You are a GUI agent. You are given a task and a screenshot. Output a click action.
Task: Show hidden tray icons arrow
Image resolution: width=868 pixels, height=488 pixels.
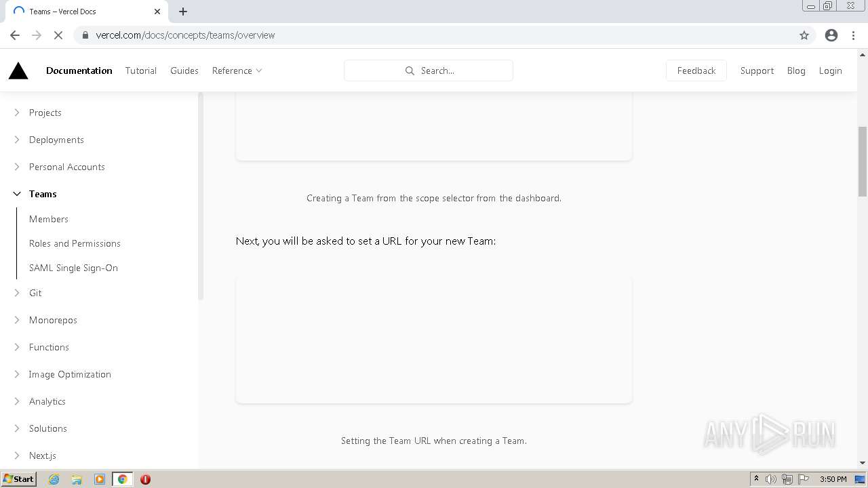click(x=756, y=479)
